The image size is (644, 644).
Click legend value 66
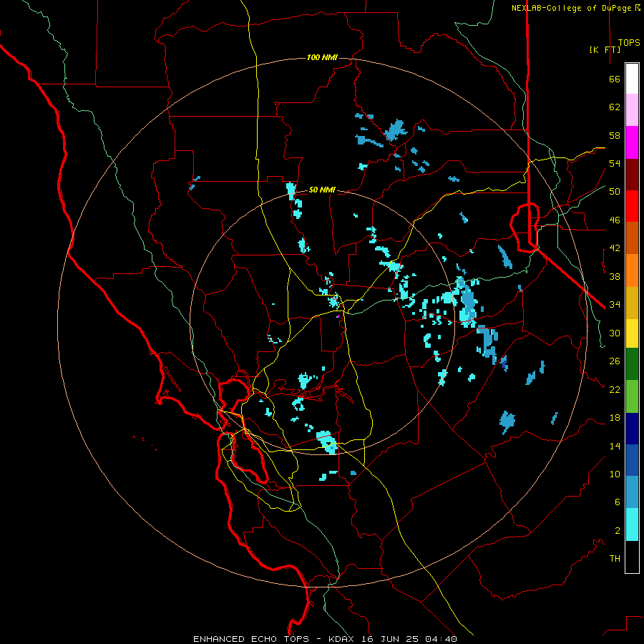(x=615, y=79)
